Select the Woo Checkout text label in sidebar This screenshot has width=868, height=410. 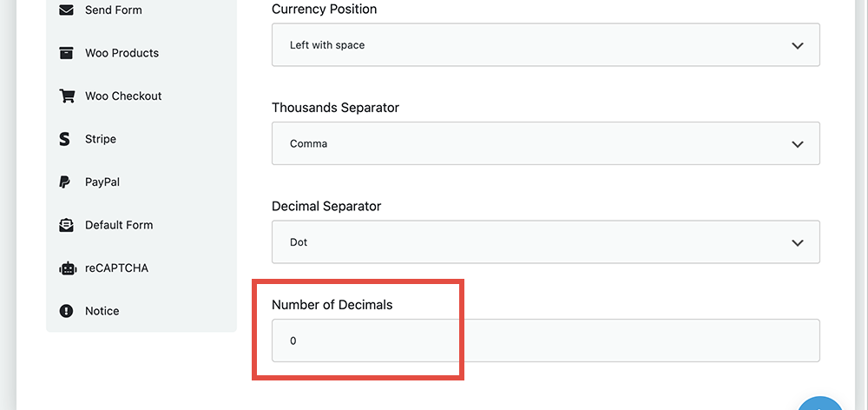pyautogui.click(x=123, y=96)
